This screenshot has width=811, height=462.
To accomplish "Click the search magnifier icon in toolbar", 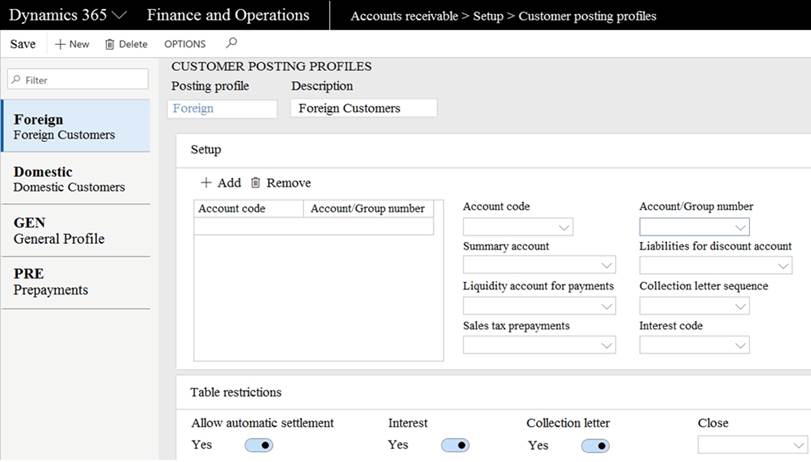I will pos(232,44).
